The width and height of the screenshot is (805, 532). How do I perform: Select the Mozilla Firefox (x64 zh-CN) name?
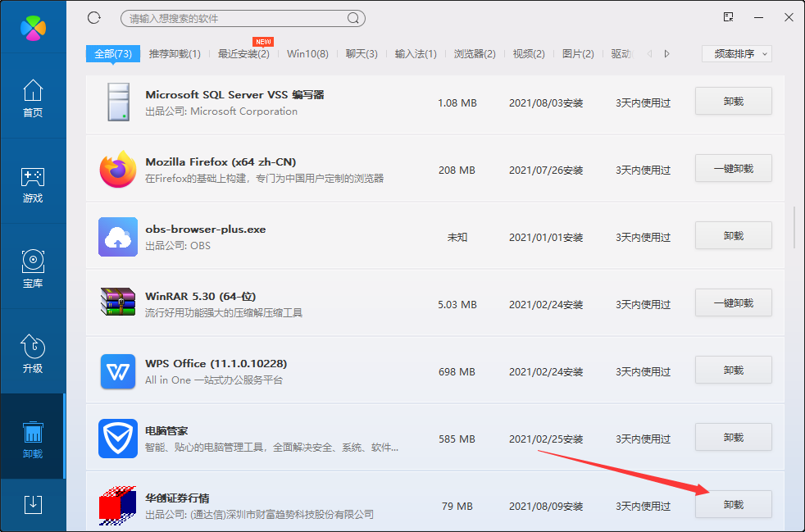pyautogui.click(x=221, y=162)
